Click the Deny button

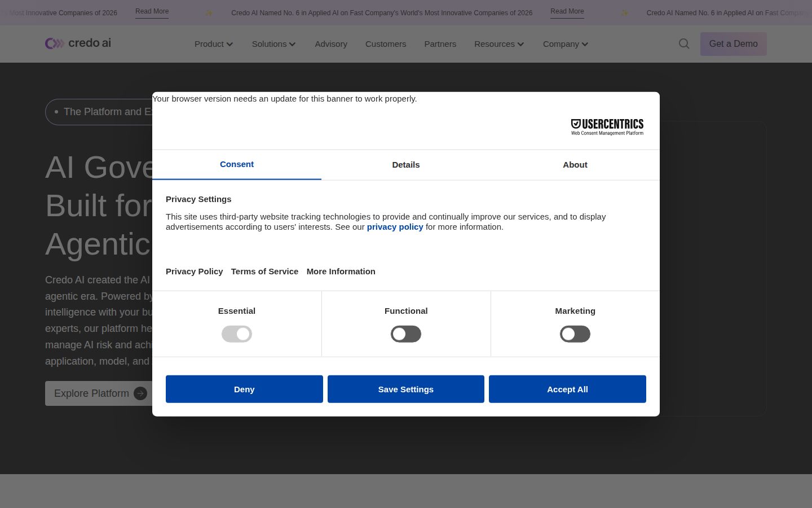point(244,389)
